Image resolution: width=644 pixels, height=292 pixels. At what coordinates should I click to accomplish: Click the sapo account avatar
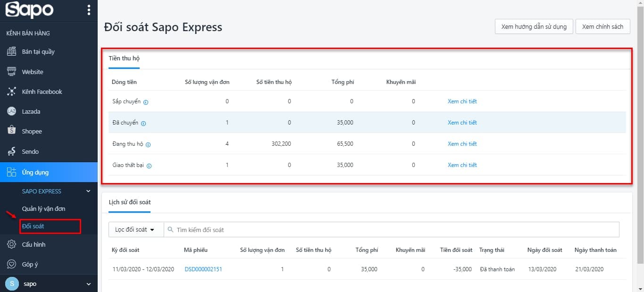(x=11, y=284)
